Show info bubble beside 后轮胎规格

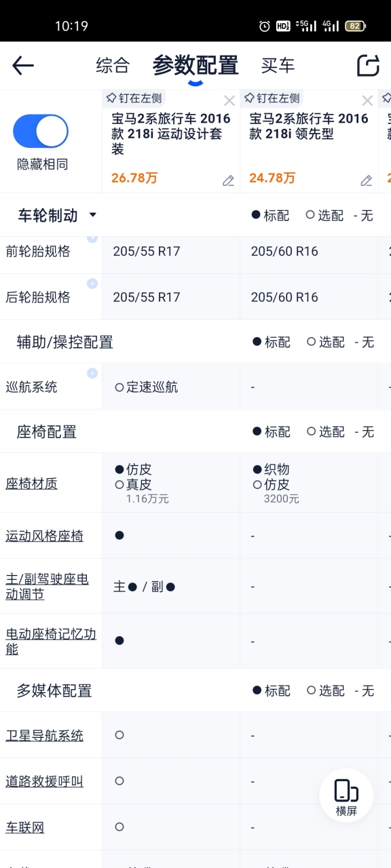point(92,283)
